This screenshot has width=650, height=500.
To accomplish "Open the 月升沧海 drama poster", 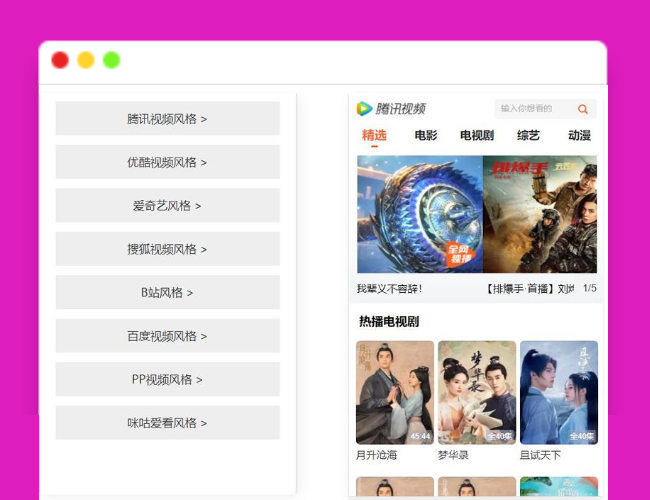I will tap(395, 393).
